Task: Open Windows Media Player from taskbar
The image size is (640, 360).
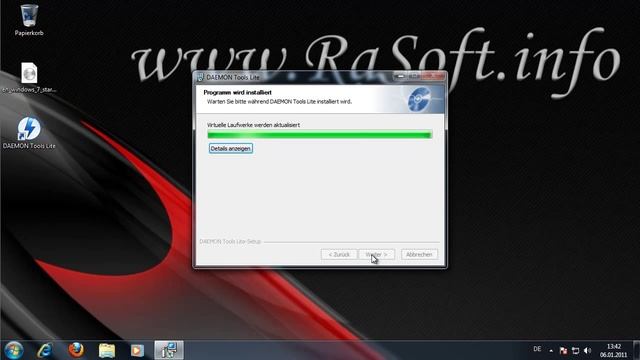Action: point(138,351)
